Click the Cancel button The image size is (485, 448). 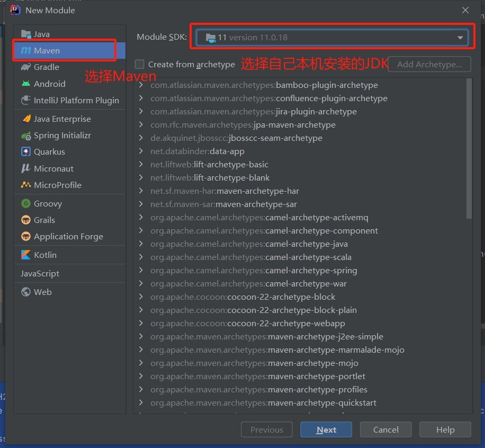(385, 429)
